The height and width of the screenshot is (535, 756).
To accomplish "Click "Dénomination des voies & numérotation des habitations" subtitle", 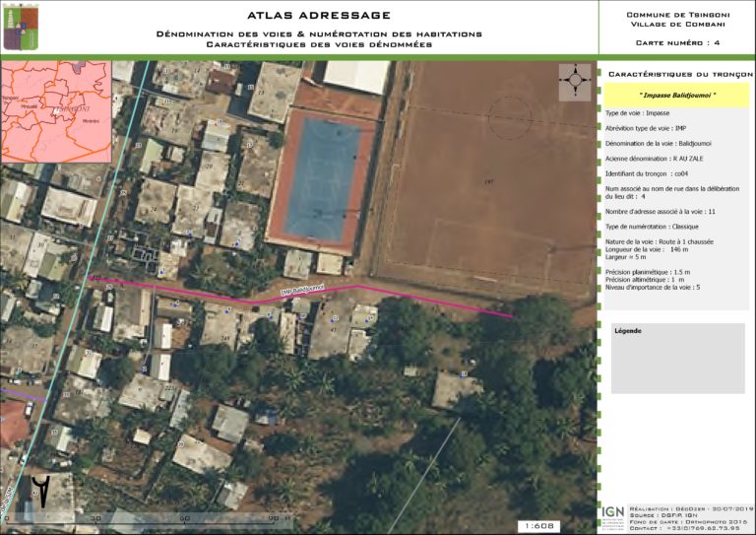I will (319, 34).
